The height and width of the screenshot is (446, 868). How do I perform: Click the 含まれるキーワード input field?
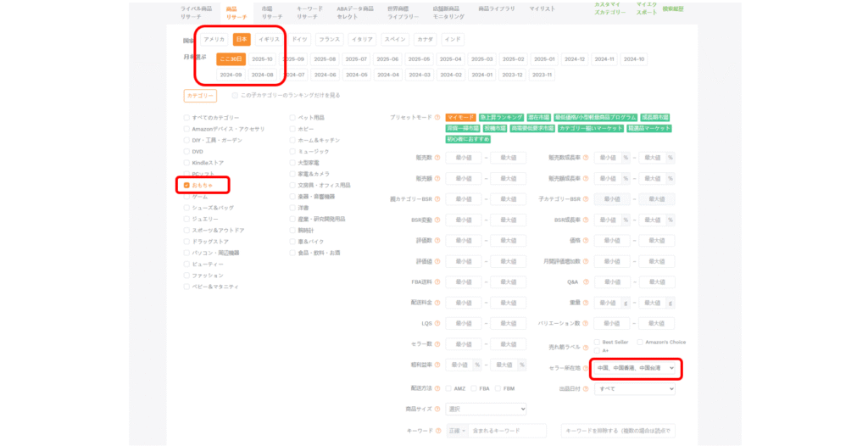pyautogui.click(x=507, y=431)
